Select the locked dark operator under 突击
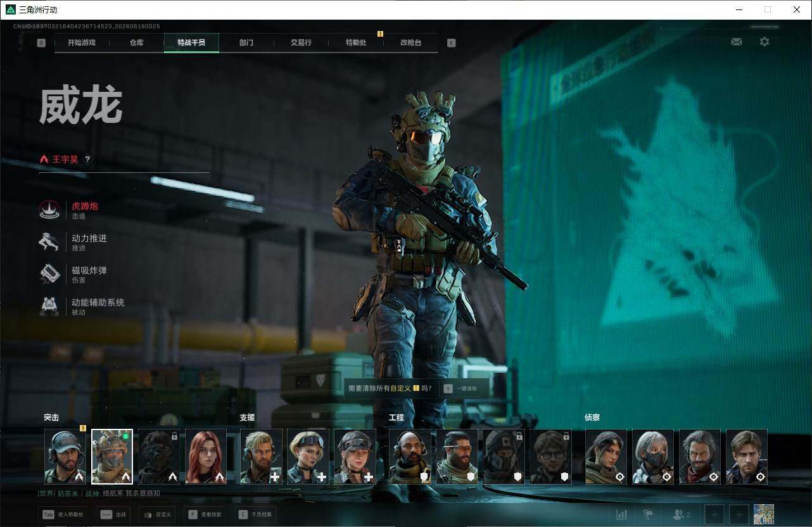Image resolution: width=812 pixels, height=527 pixels. (x=159, y=457)
